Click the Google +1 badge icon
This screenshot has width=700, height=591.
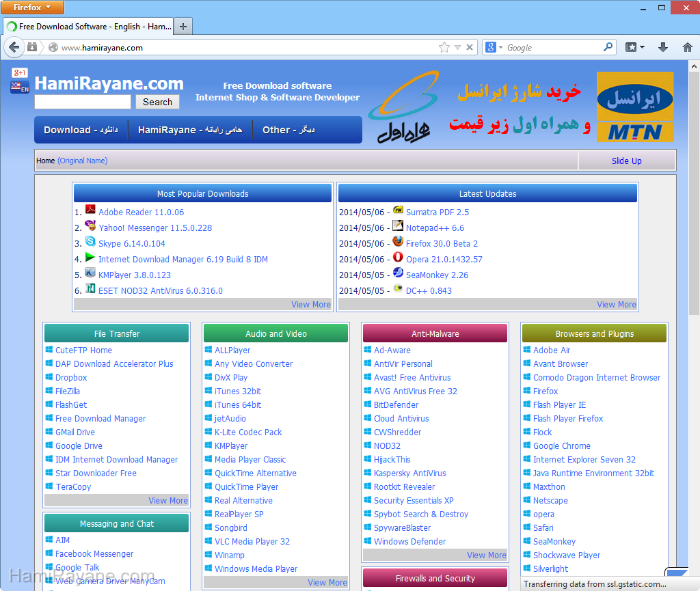pos(19,72)
